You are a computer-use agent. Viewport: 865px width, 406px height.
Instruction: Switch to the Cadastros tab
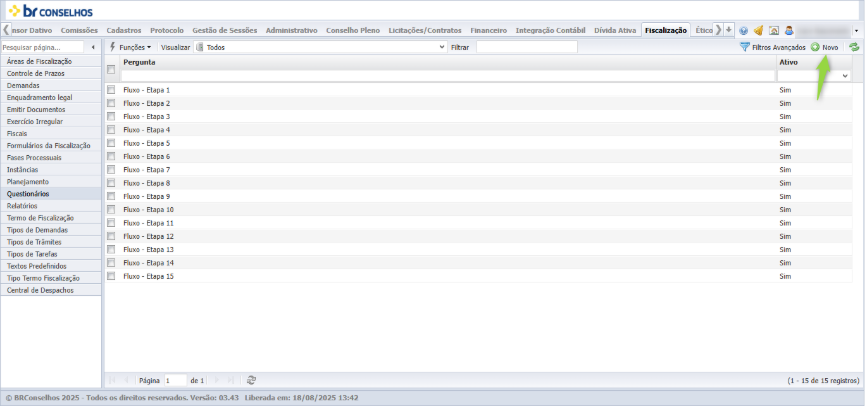pos(124,30)
